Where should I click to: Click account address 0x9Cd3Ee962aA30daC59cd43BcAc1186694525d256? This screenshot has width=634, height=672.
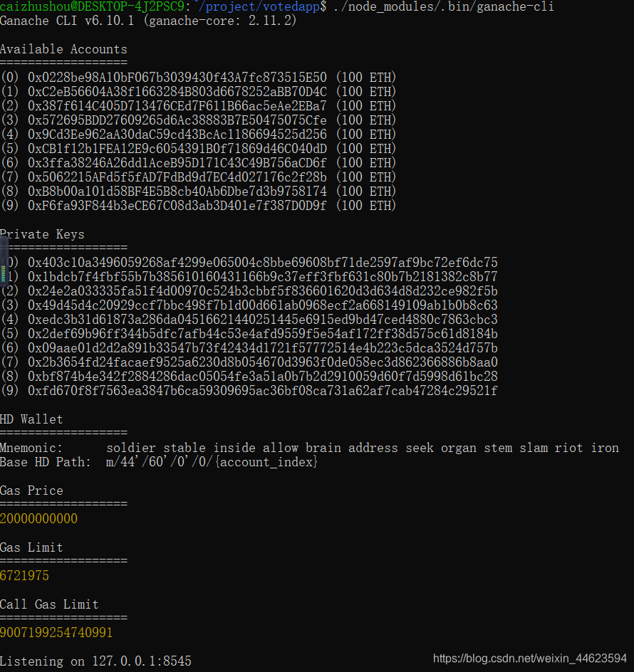coord(177,135)
